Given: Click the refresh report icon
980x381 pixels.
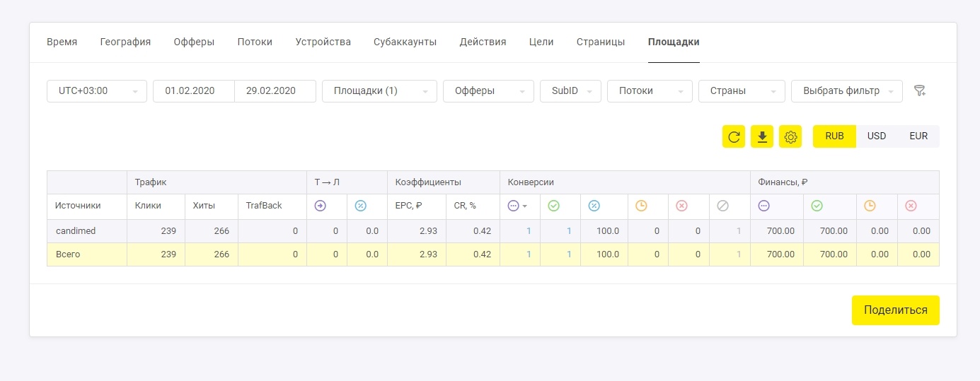Looking at the screenshot, I should [x=734, y=136].
